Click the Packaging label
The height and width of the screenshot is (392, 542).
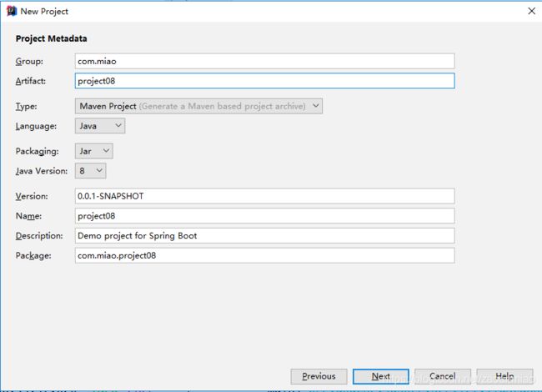pyautogui.click(x=37, y=152)
